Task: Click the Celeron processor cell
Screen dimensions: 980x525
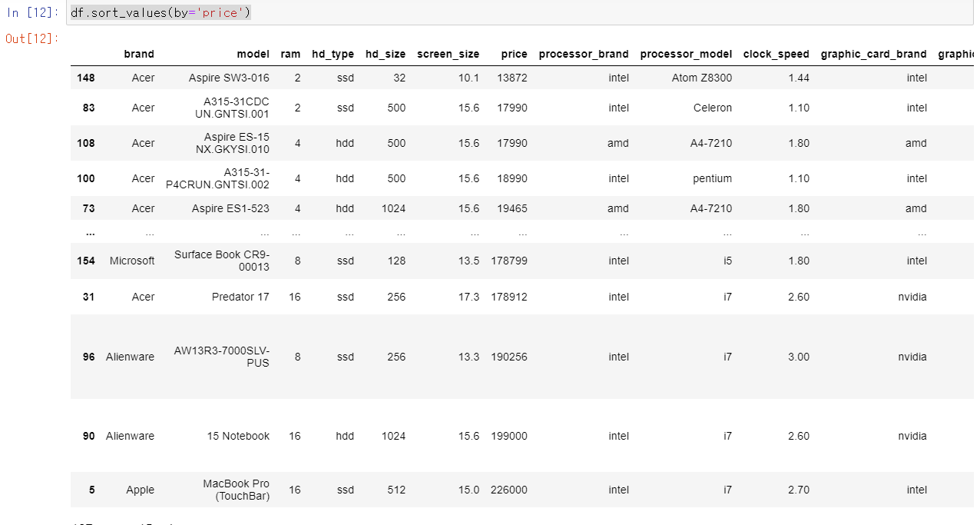Action: coord(713,108)
